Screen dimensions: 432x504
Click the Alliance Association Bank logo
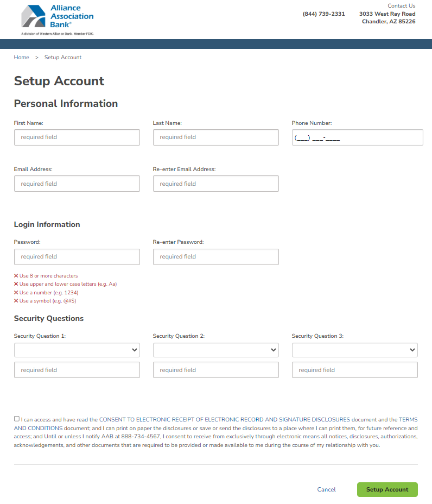coord(57,18)
